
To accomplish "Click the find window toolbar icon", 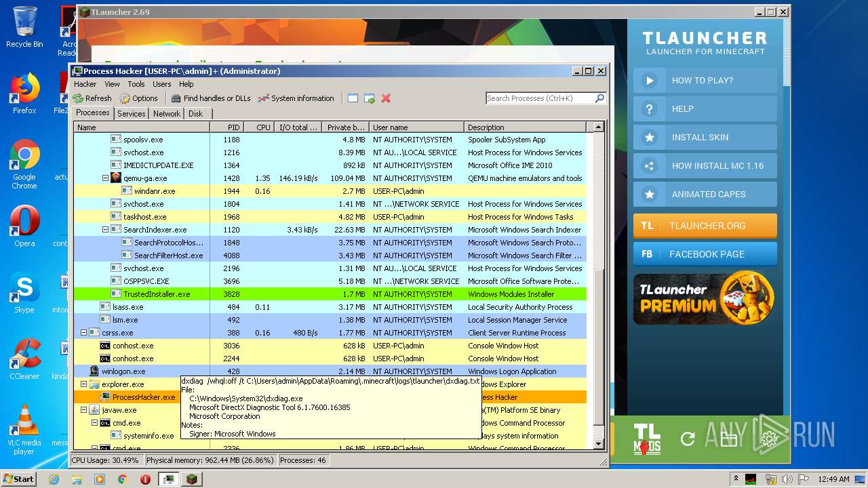I will (x=353, y=98).
